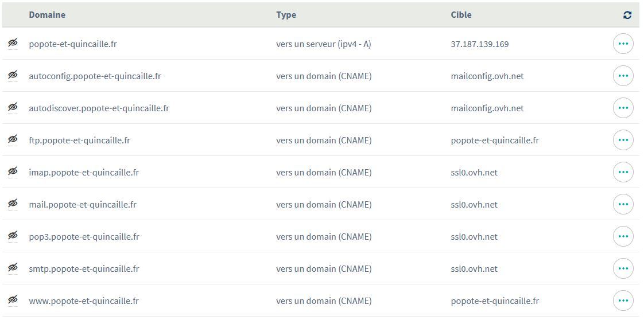This screenshot has width=644, height=320.
Task: Click the refresh icon in table header
Action: (627, 15)
